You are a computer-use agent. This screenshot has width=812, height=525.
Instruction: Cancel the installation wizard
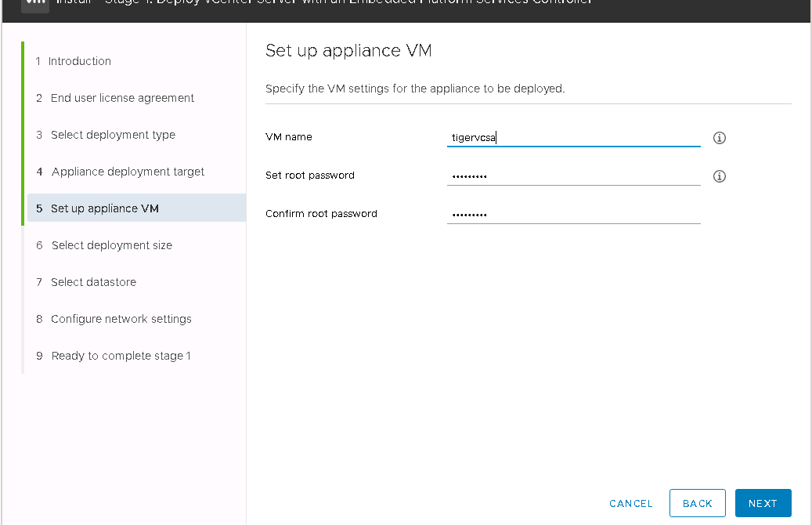(x=630, y=503)
